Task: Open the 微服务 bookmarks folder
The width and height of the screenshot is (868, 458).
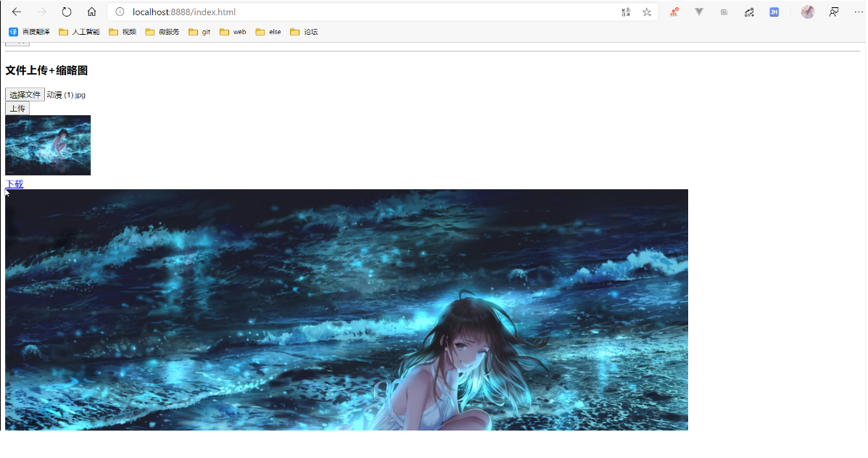Action: tap(162, 32)
